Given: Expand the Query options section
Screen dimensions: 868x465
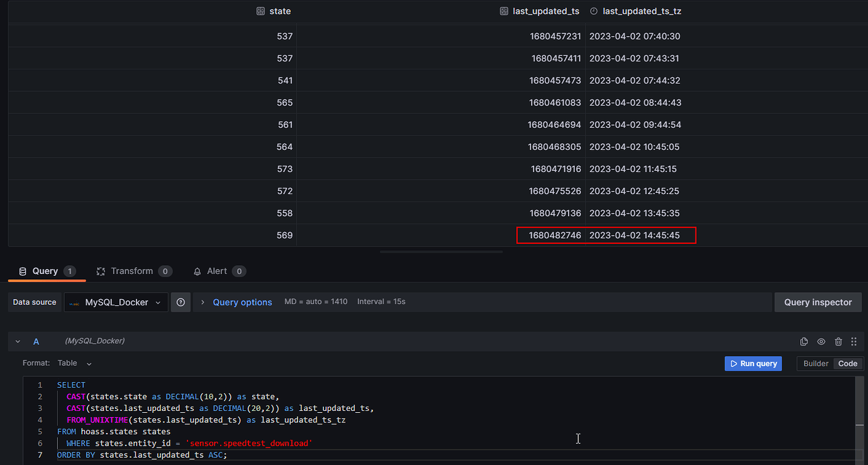Looking at the screenshot, I should (242, 302).
